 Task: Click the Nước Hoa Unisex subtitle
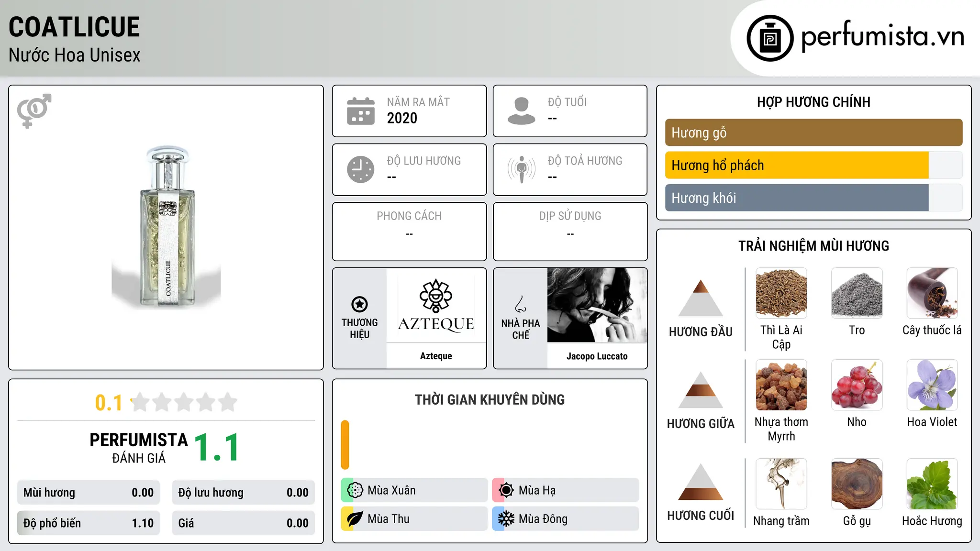(74, 55)
